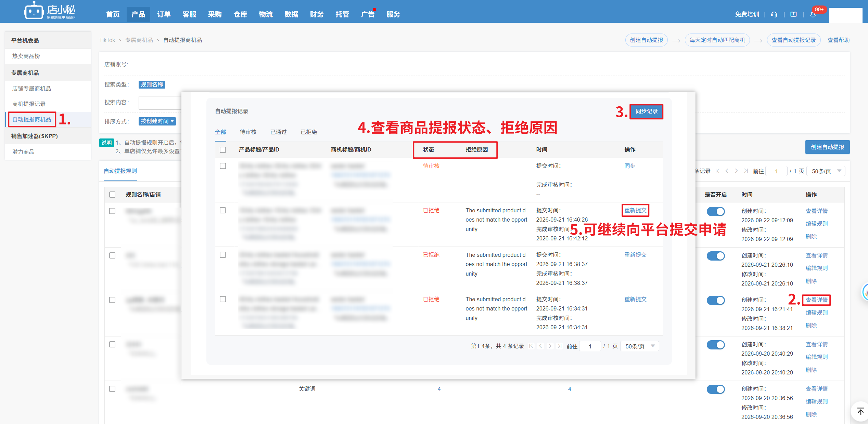Click 重新提交 for the 16:46:26 record
Viewport: 868px width, 424px height.
click(635, 210)
